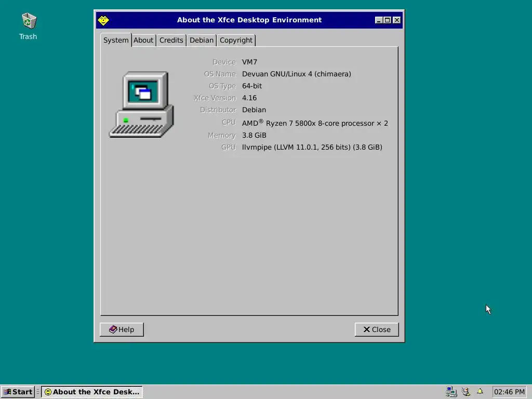The image size is (532, 399).
Task: Click the Xfce Version label
Action: pos(215,98)
